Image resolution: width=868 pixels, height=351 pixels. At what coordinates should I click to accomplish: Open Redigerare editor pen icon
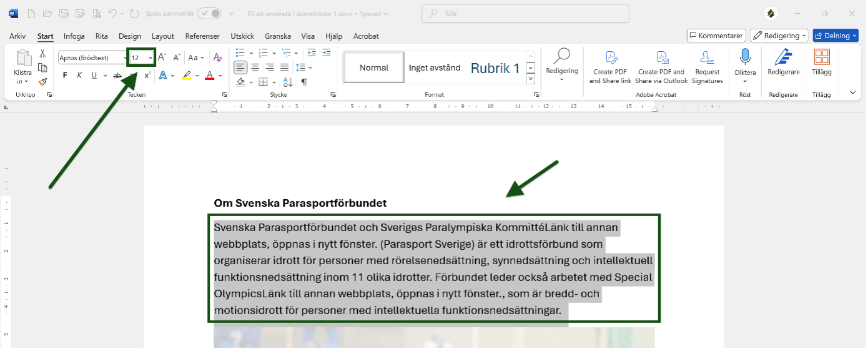pos(783,57)
